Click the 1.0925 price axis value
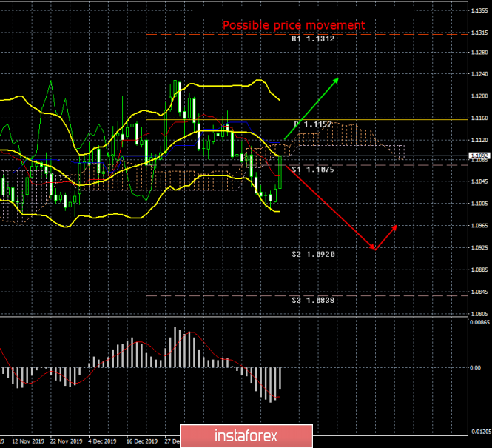This screenshot has width=492, height=448. coord(479,248)
